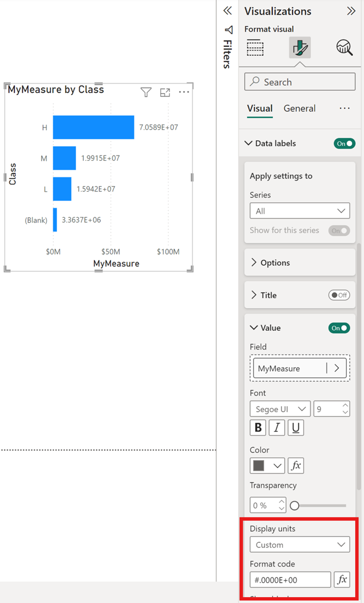Increase the font size stepper up
Viewport: 364px width, 603px height.
click(x=345, y=406)
